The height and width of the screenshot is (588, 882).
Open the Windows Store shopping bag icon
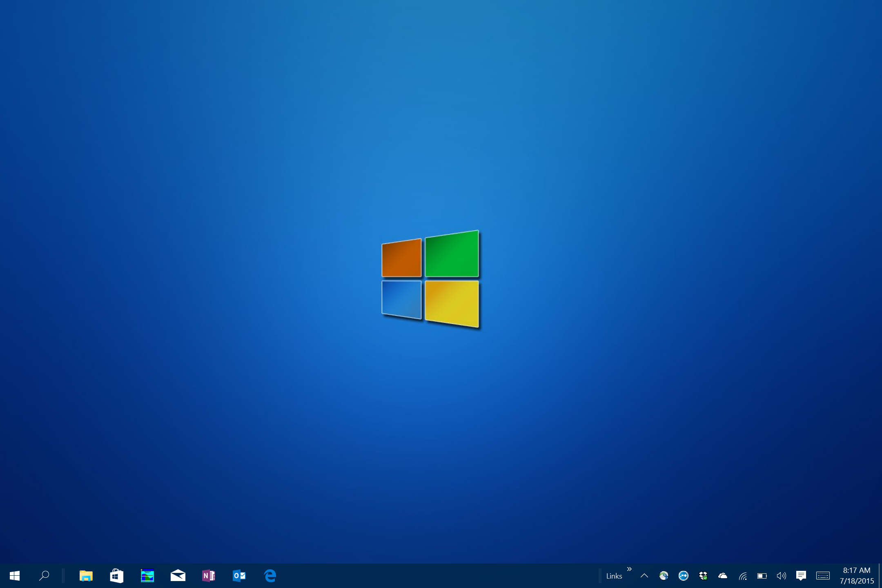click(x=117, y=576)
